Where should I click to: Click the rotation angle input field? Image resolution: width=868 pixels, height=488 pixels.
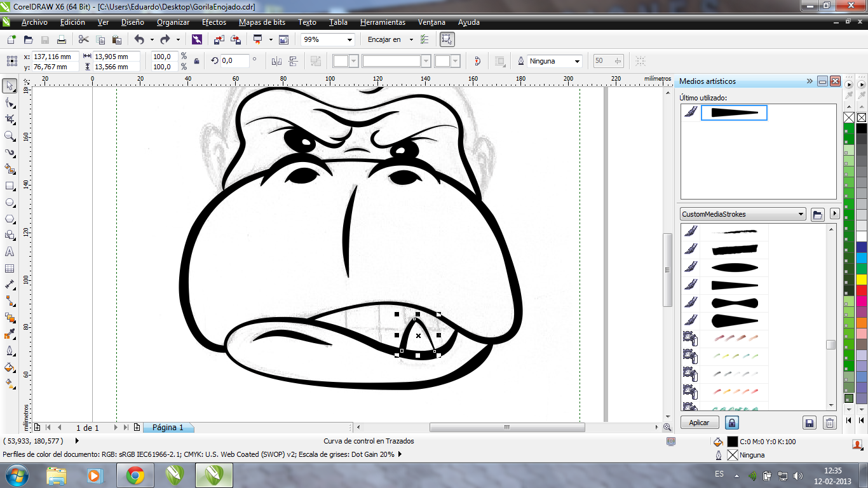[234, 61]
